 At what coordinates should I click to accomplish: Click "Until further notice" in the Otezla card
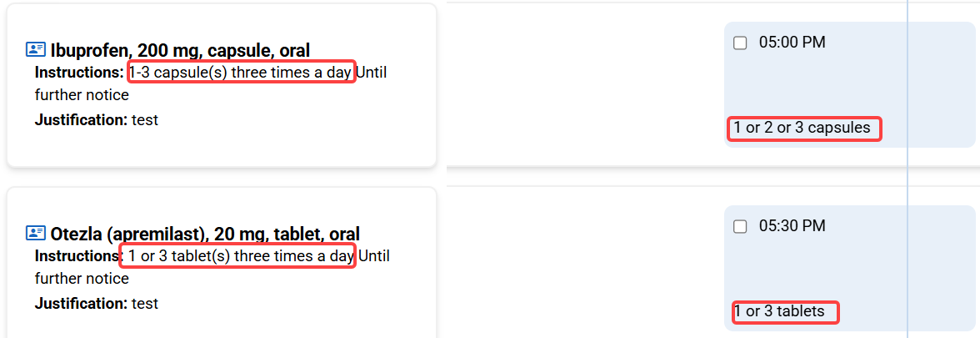click(x=82, y=279)
